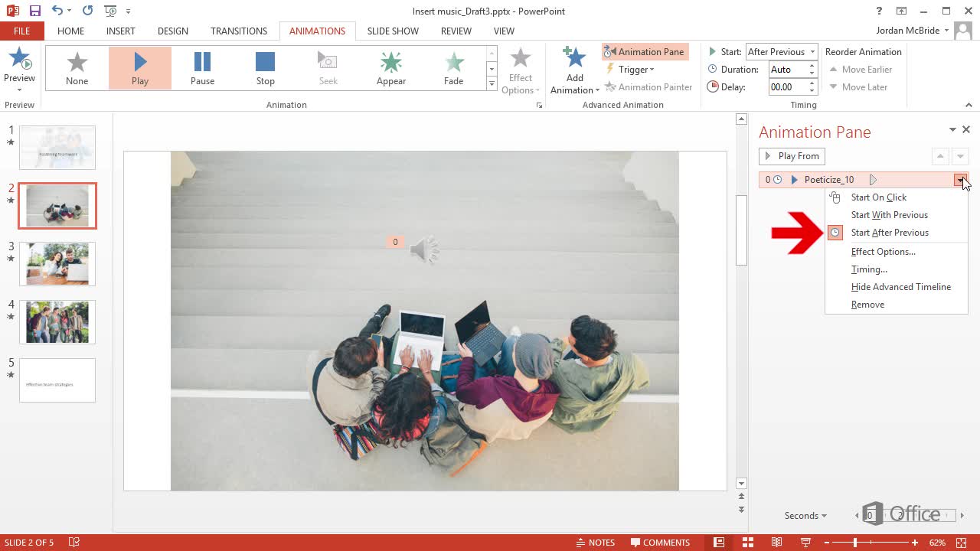
Task: Click the Undo arrow icon
Action: pyautogui.click(x=57, y=11)
